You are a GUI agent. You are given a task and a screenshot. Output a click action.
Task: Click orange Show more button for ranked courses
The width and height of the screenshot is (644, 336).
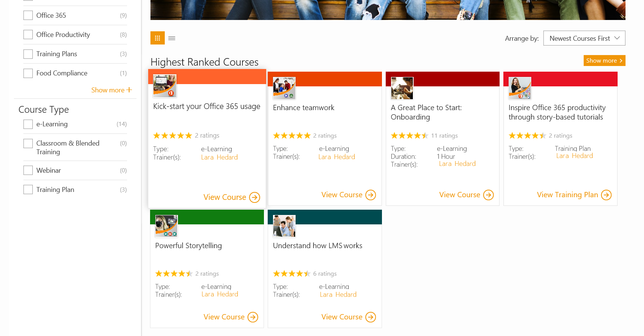click(604, 60)
